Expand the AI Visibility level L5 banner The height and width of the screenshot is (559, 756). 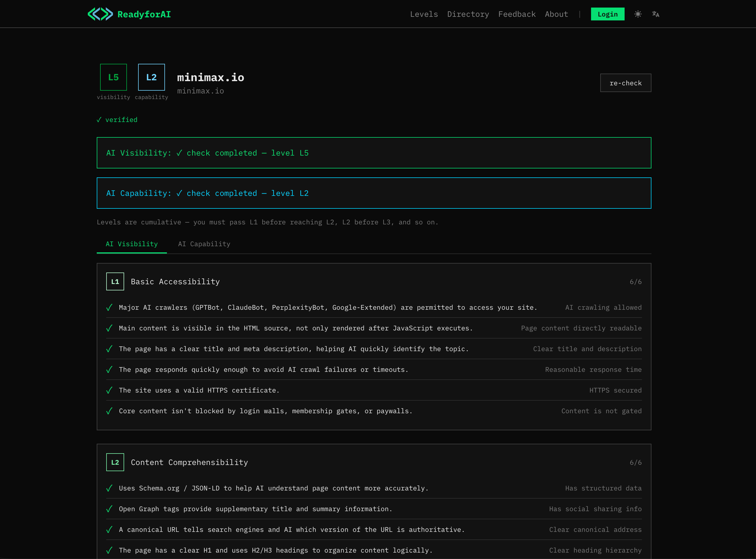[x=374, y=153]
